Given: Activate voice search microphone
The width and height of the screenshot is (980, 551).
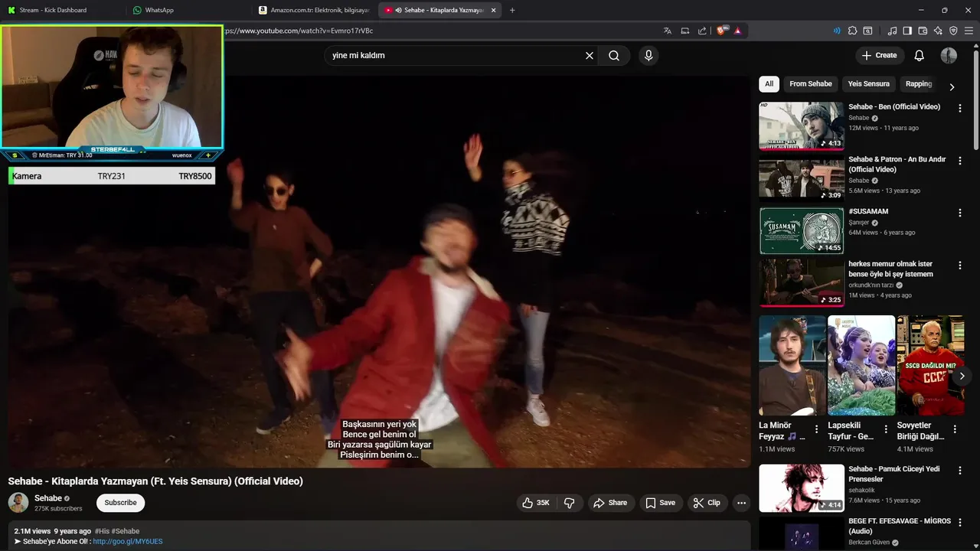Looking at the screenshot, I should (x=648, y=55).
